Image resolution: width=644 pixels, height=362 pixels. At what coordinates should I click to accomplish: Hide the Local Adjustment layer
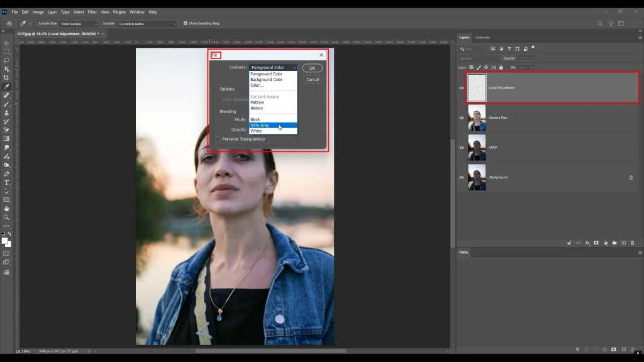click(462, 88)
